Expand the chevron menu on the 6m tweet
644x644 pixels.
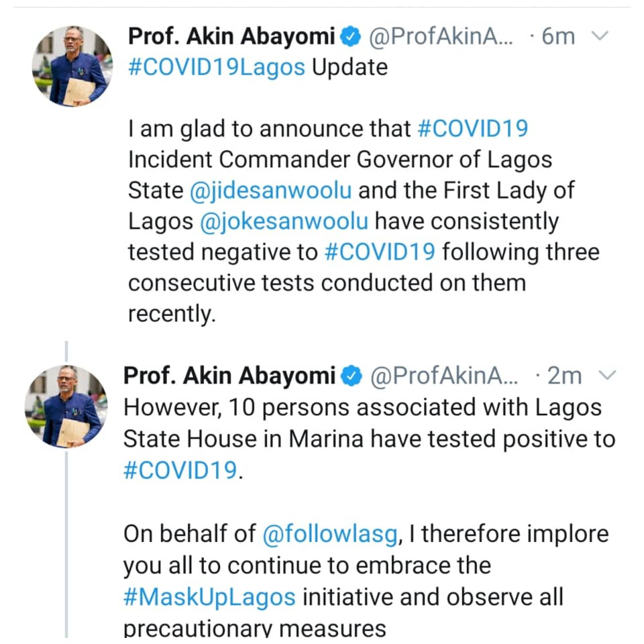(x=600, y=36)
